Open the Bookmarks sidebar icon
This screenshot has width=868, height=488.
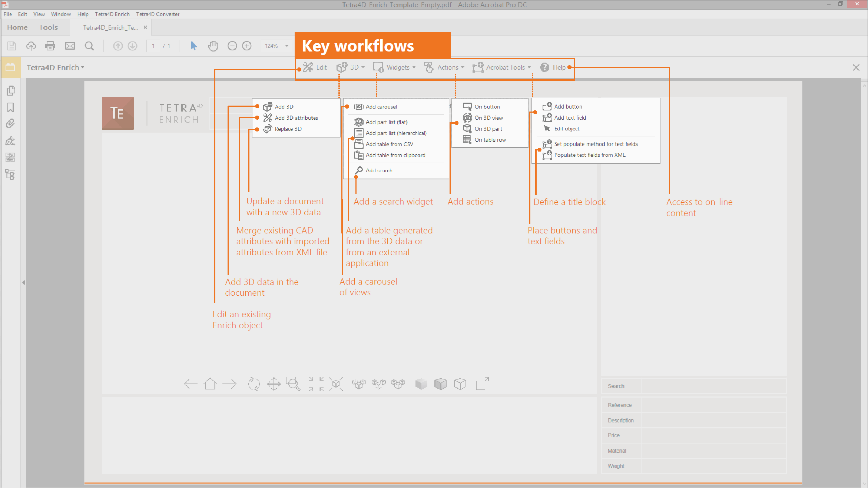(x=11, y=107)
